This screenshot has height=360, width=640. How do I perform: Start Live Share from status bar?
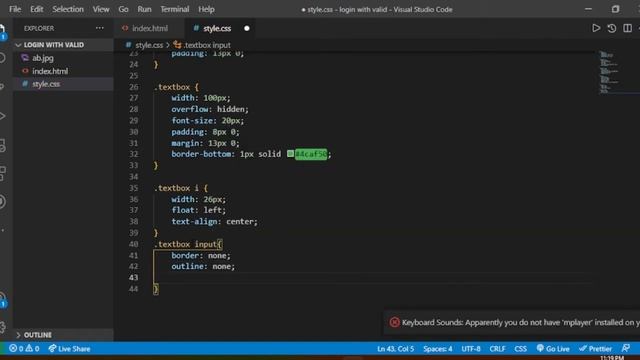(69, 349)
